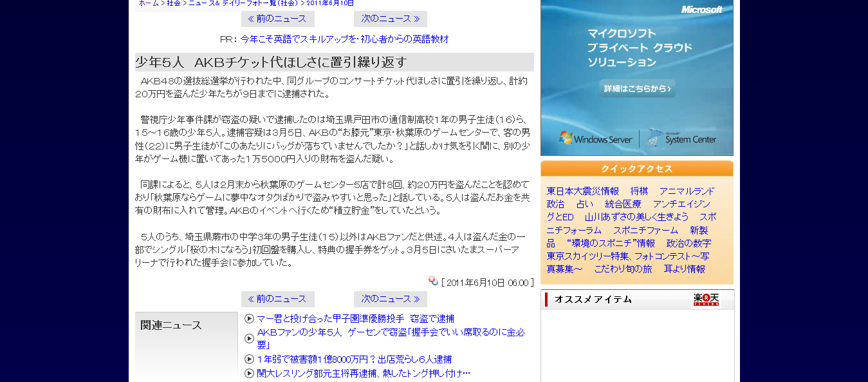Image resolution: width=868 pixels, height=382 pixels.
Task: Click the System Center logo in the ad
Action: pos(682,138)
